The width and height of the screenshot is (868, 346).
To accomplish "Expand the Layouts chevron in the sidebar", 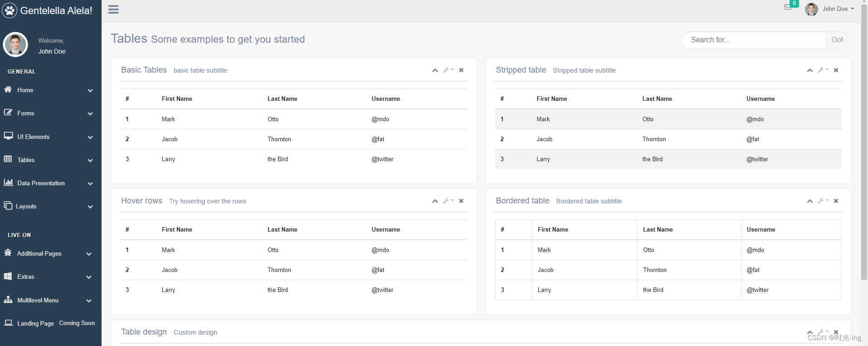I will coord(90,207).
